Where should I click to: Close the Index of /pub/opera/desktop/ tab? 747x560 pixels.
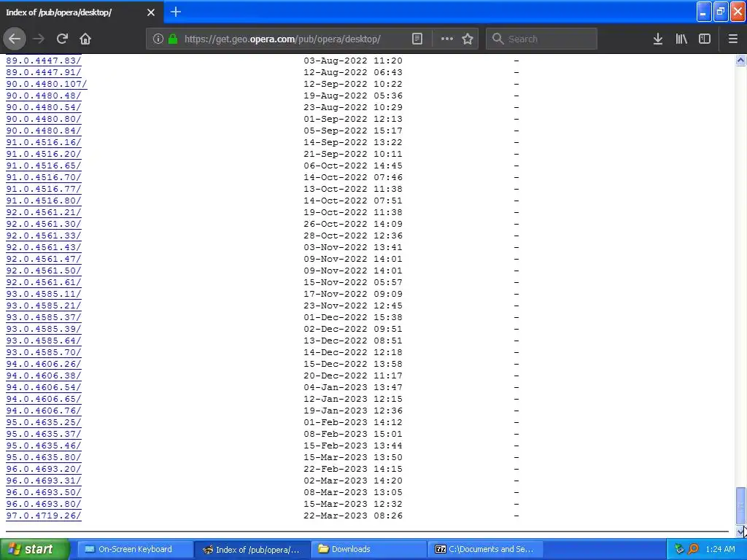151,12
